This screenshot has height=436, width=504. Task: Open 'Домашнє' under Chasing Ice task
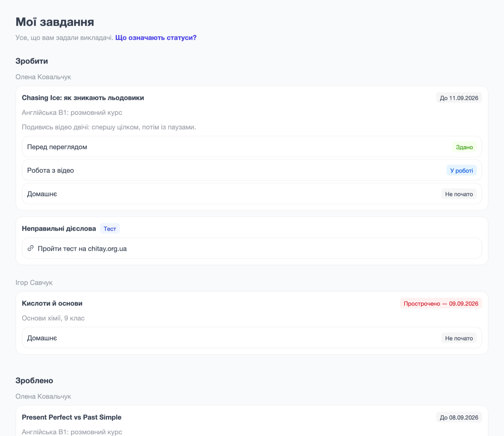click(252, 194)
